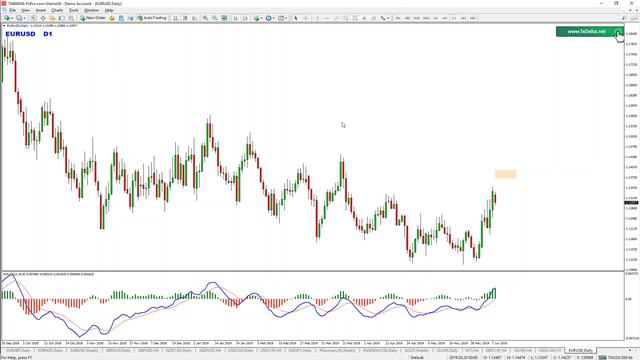Switch to the H1 timeframe
This screenshot has width=640, height=360.
coord(435,18)
